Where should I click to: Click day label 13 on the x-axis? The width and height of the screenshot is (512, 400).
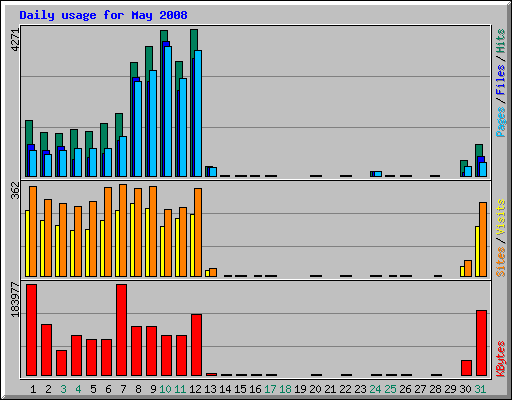coord(210,389)
